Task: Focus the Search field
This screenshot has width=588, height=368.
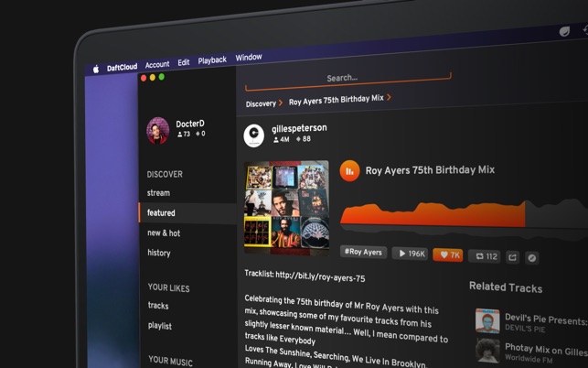Action: 347,81
